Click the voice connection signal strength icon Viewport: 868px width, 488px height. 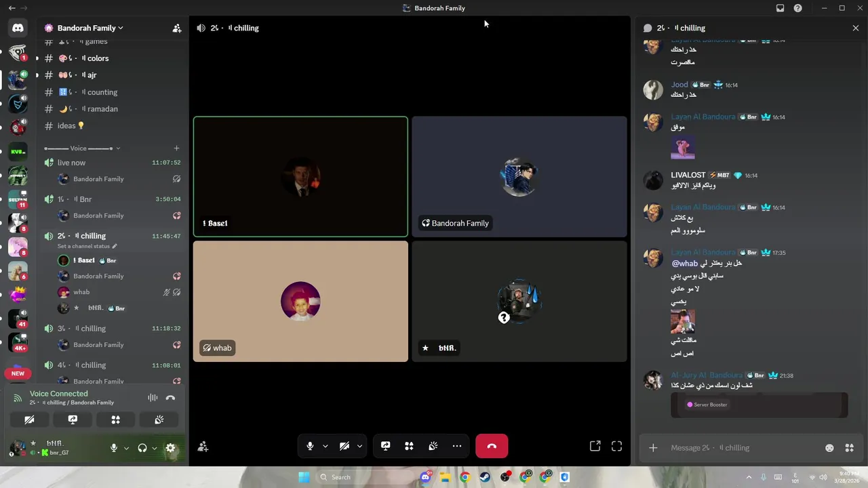18,398
